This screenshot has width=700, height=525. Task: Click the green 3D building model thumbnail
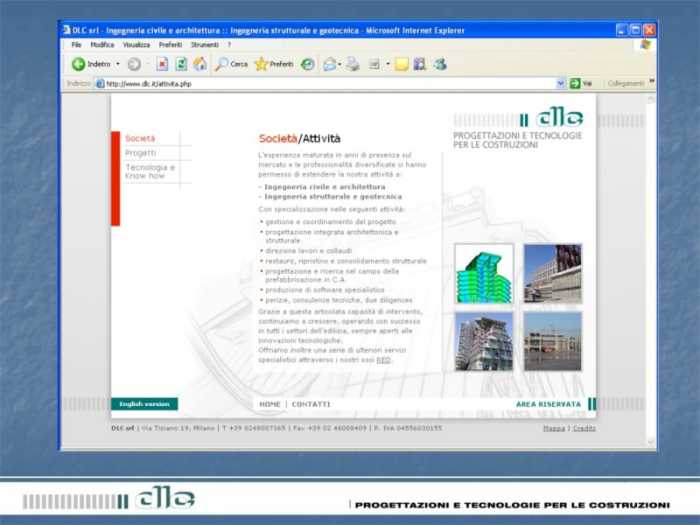(484, 273)
